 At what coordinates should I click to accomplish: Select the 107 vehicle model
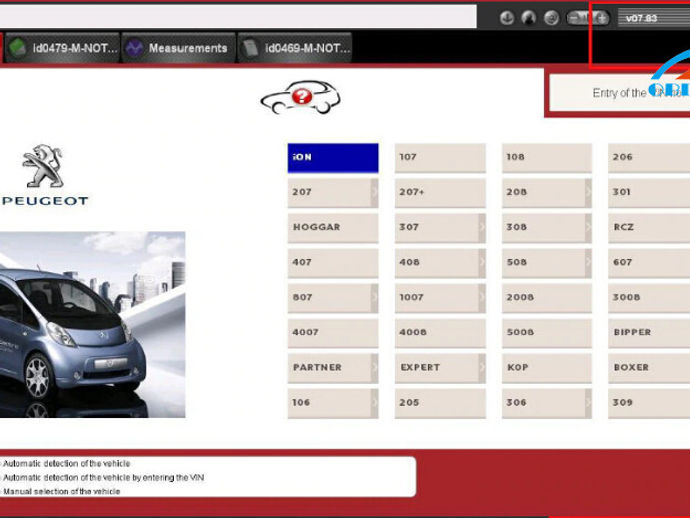[x=440, y=158]
